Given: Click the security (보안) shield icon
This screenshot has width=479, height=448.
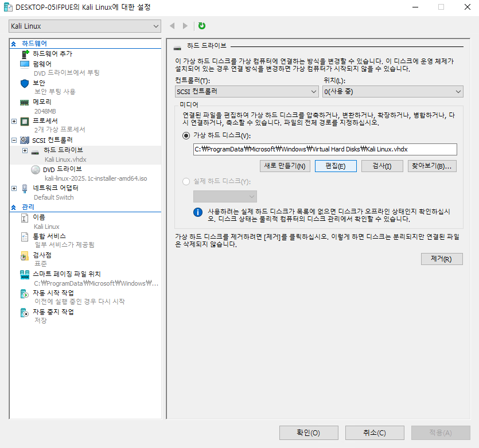Looking at the screenshot, I should pyautogui.click(x=25, y=83).
